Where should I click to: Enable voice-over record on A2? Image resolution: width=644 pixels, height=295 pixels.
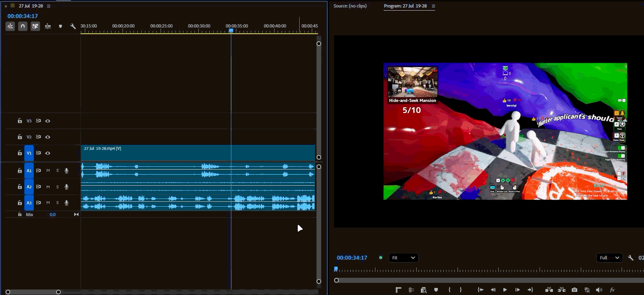coord(67,187)
